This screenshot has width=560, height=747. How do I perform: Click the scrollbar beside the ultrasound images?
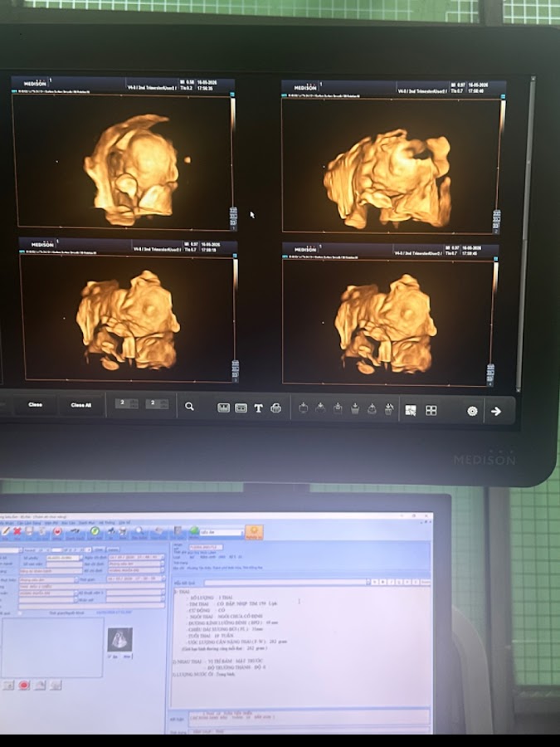[532, 233]
